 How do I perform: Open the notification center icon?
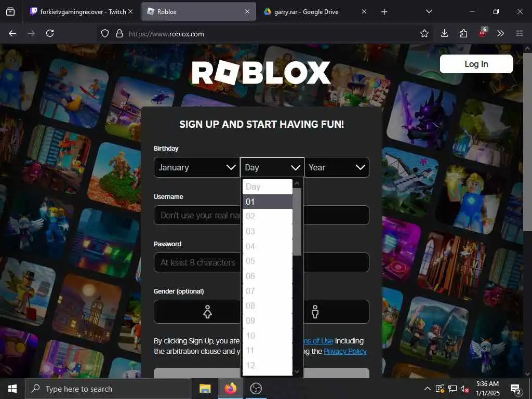[x=516, y=389]
